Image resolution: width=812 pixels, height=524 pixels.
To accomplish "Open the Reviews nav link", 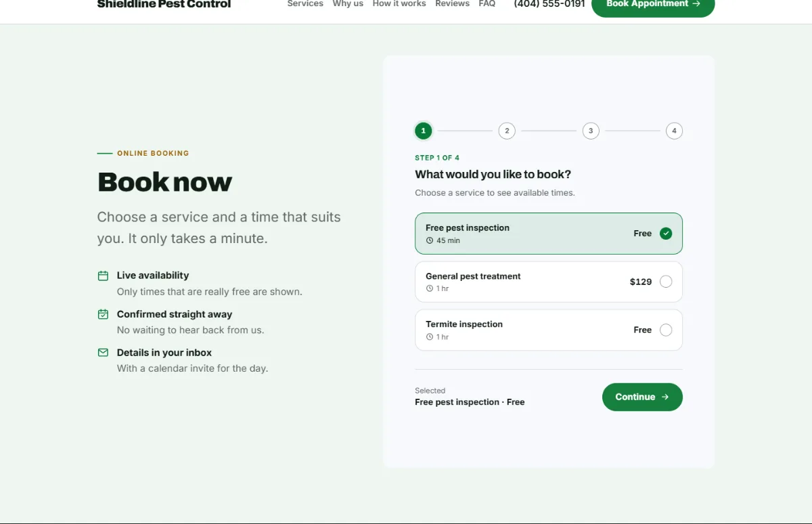I will tap(452, 3).
